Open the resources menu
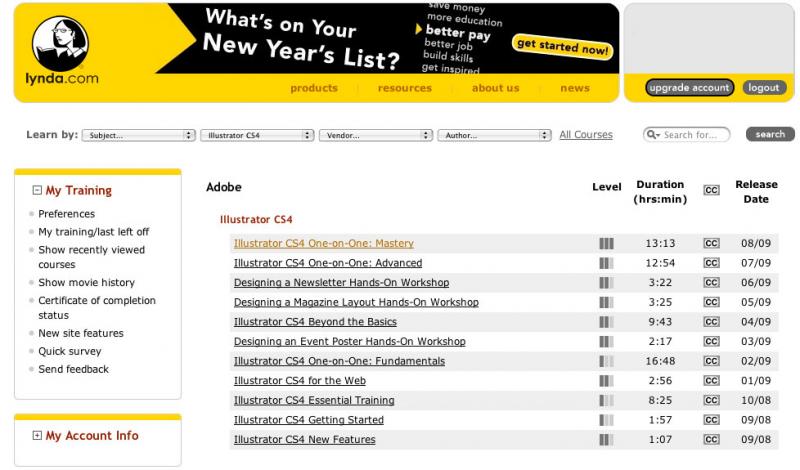Viewport: 800px width, 470px height. 405,88
